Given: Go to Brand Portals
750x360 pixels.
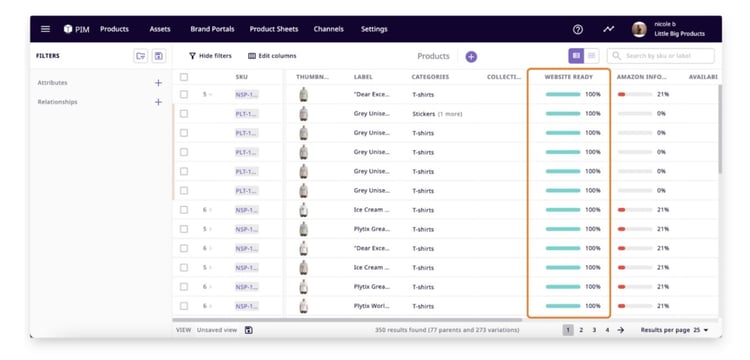Looking at the screenshot, I should coord(212,29).
